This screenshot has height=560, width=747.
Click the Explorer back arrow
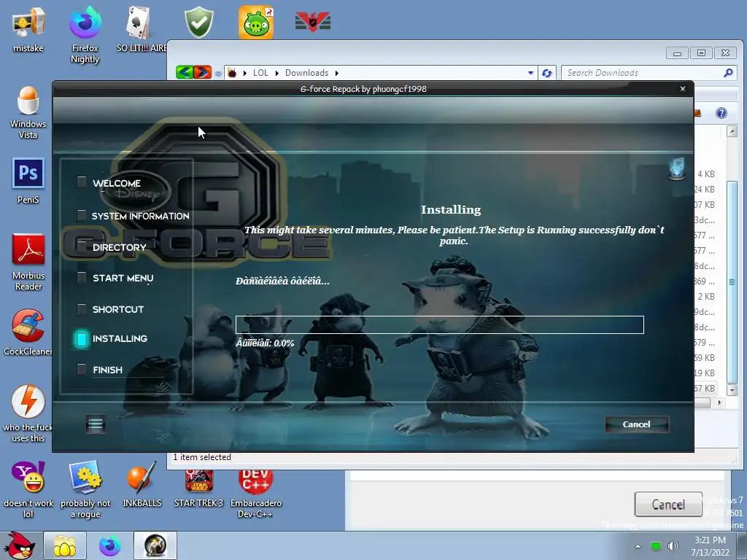[x=185, y=72]
